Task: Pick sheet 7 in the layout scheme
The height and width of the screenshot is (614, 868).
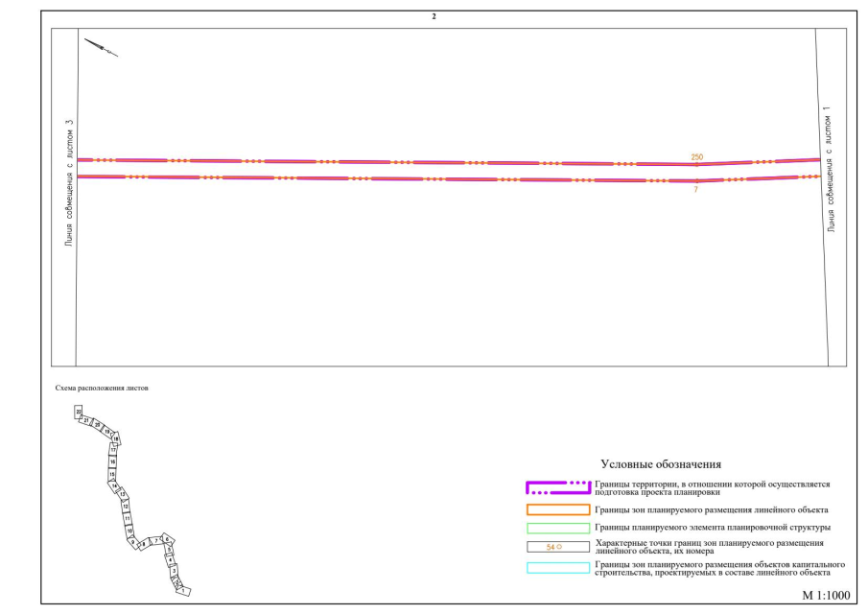Action: tap(156, 541)
